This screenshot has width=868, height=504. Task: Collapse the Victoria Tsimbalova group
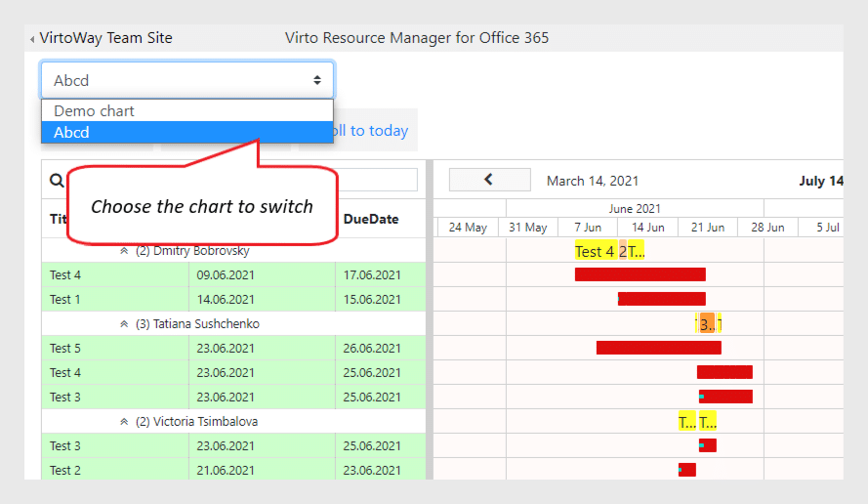coord(124,422)
